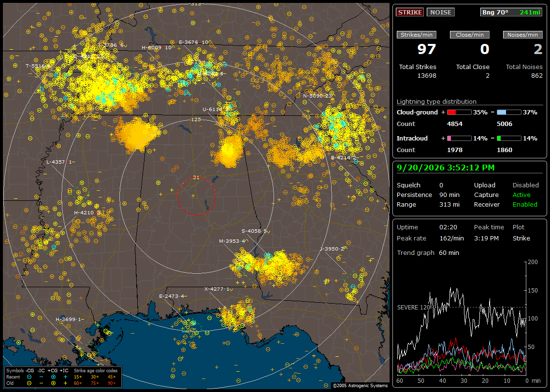Select storm cell label L-4357-1
550x392 pixels.
[59, 162]
